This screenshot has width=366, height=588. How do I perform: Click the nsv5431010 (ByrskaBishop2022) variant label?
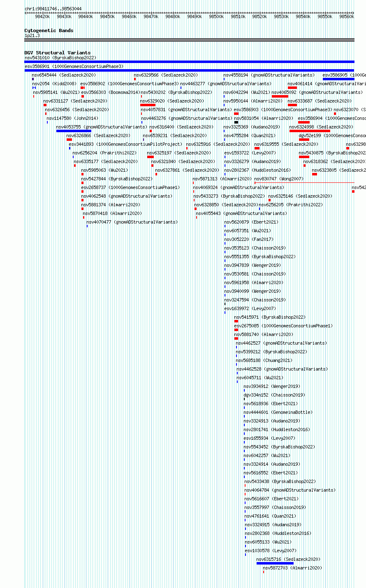[x=60, y=58]
